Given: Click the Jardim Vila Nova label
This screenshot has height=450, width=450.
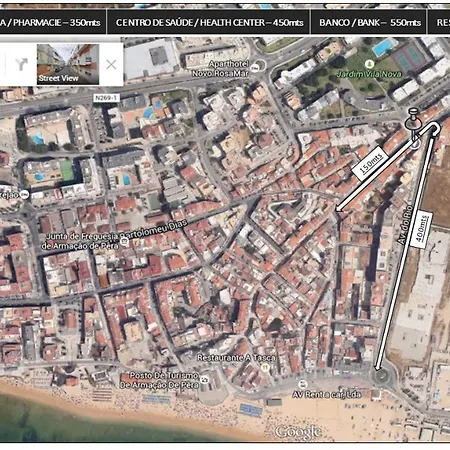Looking at the screenshot, I should coord(369,74).
